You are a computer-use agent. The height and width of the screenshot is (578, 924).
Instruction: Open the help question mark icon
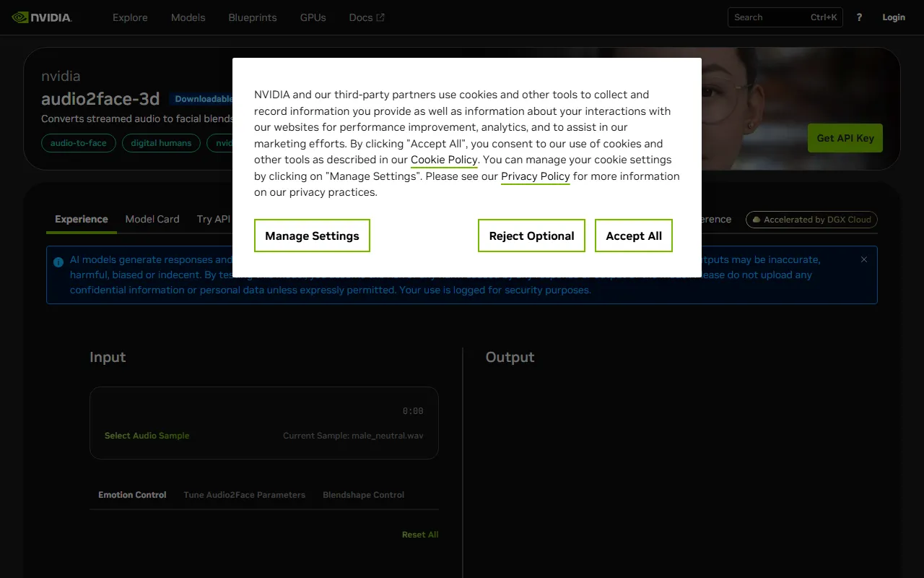[x=859, y=17]
